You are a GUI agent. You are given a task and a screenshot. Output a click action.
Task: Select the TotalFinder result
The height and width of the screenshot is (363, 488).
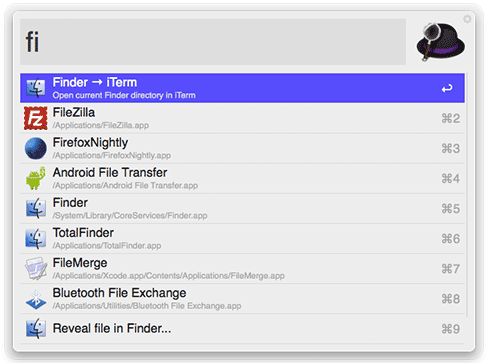[x=242, y=239]
